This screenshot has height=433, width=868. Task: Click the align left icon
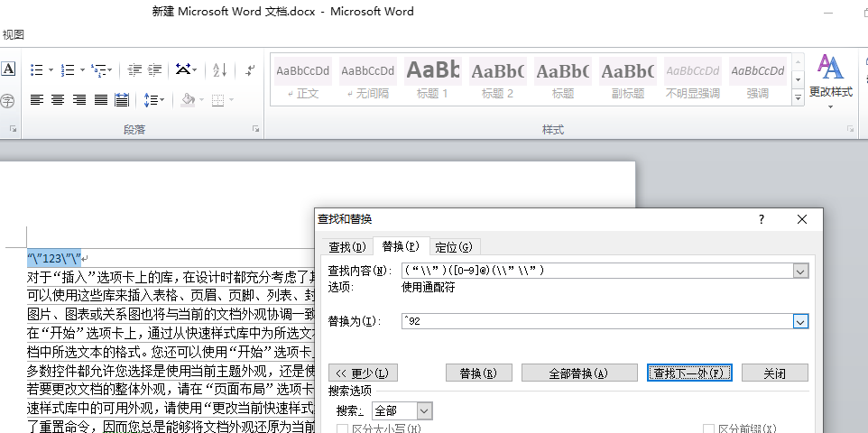36,99
